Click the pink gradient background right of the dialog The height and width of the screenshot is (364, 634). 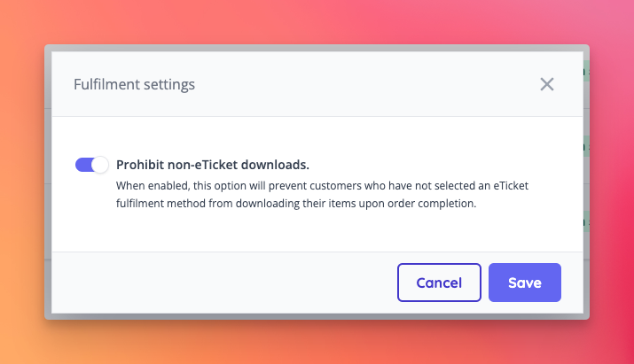pos(612,182)
